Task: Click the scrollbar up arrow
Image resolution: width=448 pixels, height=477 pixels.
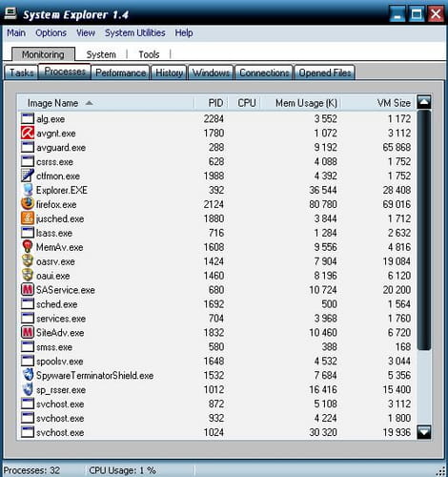Action: (424, 101)
